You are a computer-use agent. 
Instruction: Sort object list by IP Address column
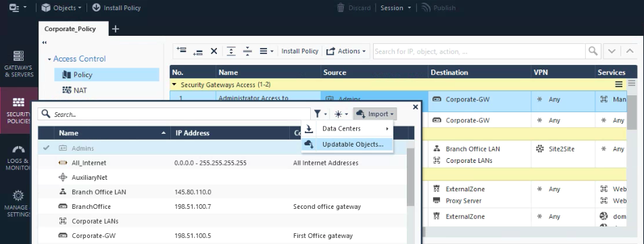click(230, 133)
